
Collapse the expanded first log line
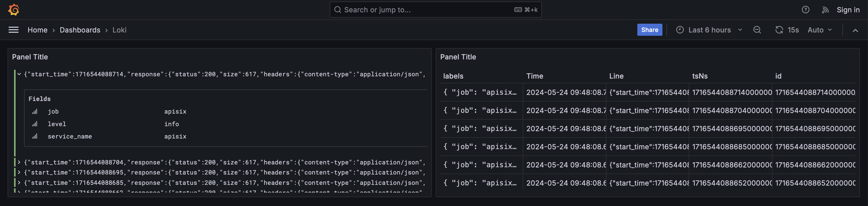(19, 74)
